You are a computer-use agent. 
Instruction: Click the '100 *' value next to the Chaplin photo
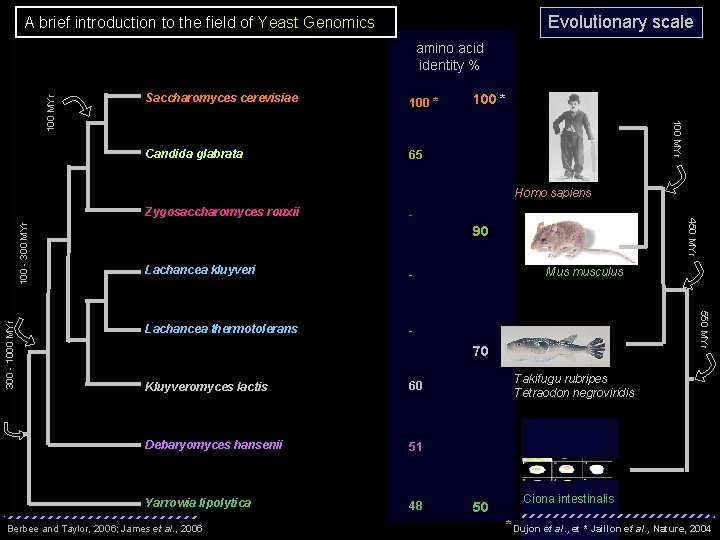click(x=489, y=99)
